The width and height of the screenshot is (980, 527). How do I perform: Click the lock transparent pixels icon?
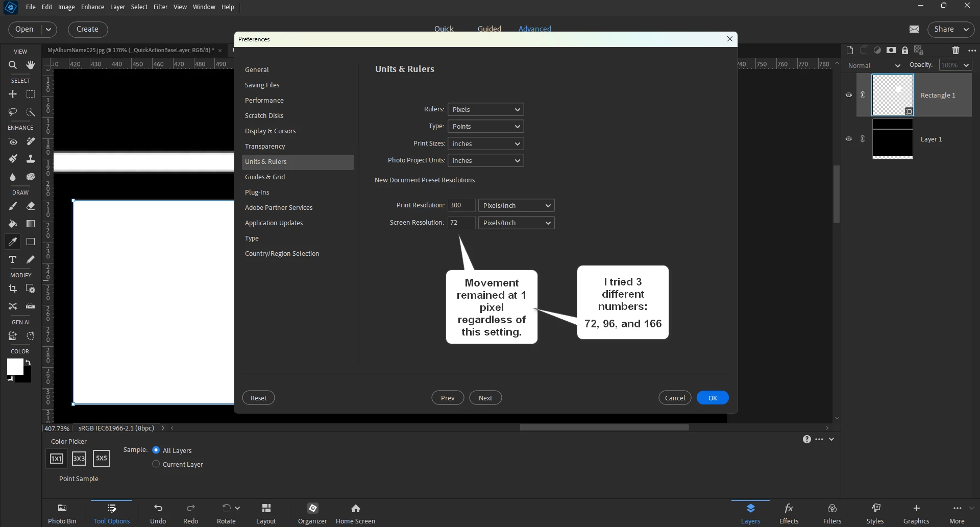(919, 50)
